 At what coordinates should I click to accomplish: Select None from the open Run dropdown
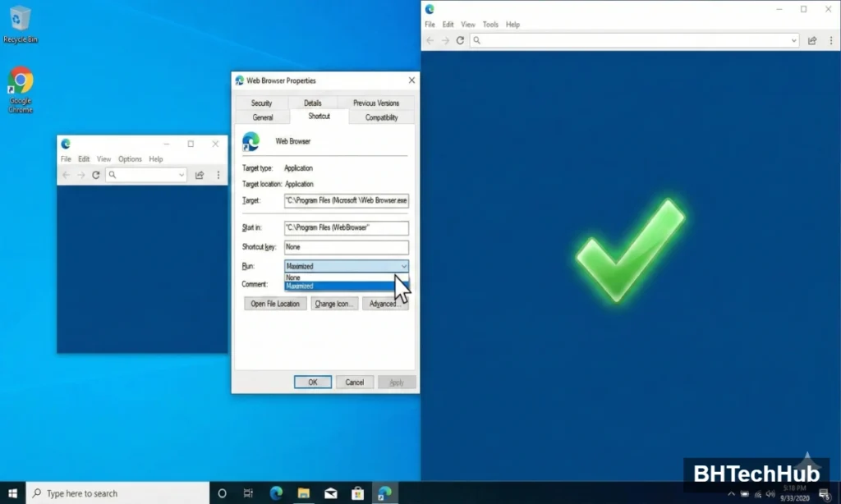pos(328,277)
